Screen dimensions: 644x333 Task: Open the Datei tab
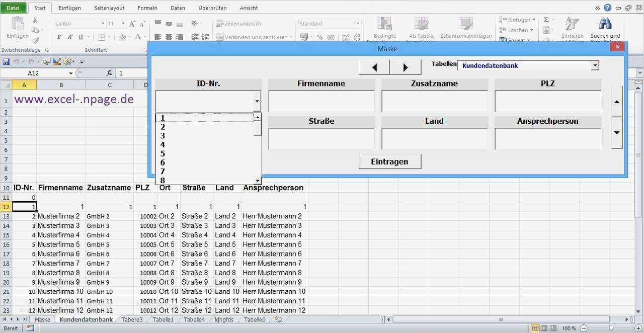13,8
